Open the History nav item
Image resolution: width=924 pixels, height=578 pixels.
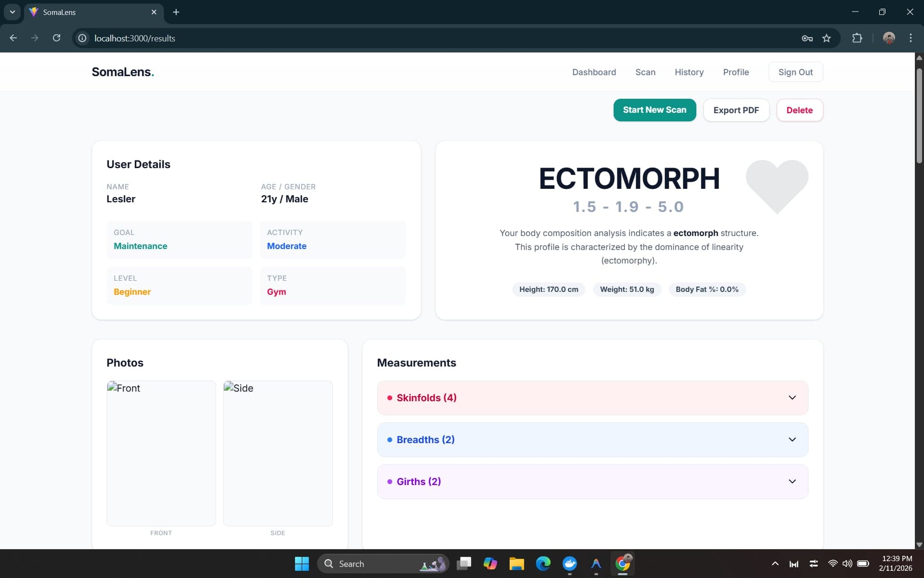(x=689, y=72)
